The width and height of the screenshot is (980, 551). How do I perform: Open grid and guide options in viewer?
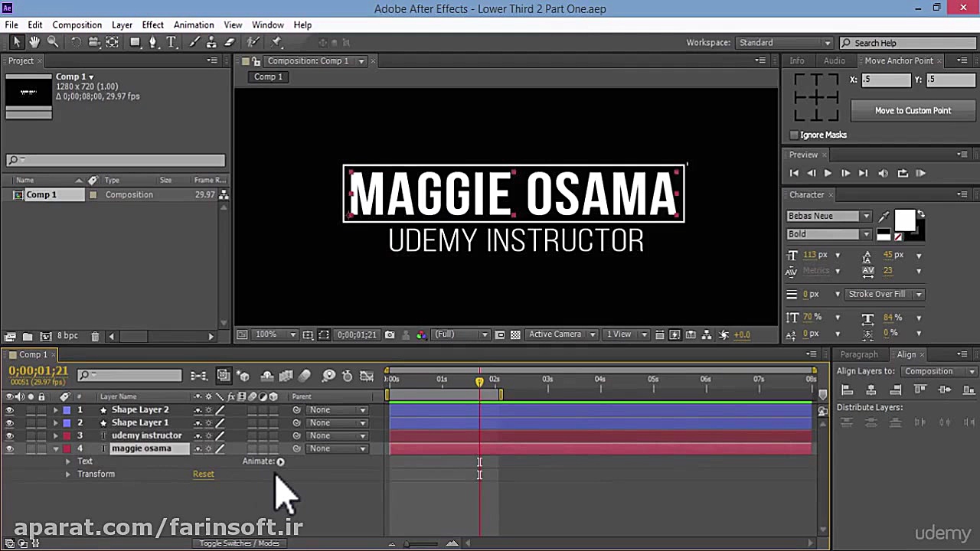[308, 334]
